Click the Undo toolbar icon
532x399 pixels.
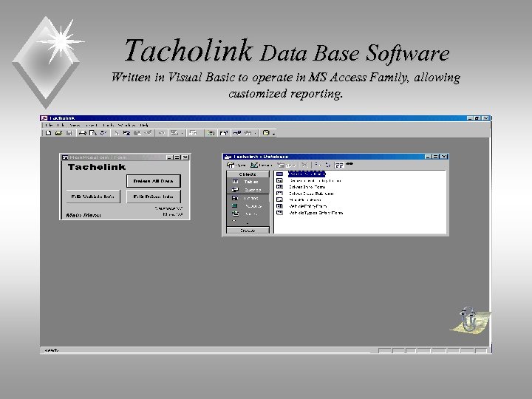pyautogui.click(x=162, y=133)
